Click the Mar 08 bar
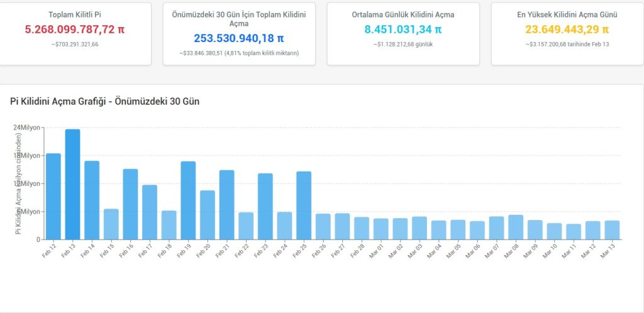 pyautogui.click(x=516, y=227)
